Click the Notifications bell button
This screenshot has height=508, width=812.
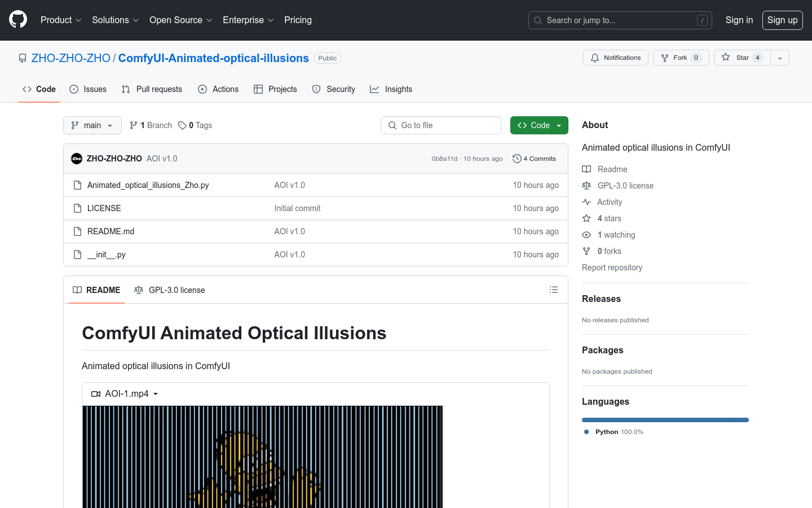point(615,58)
